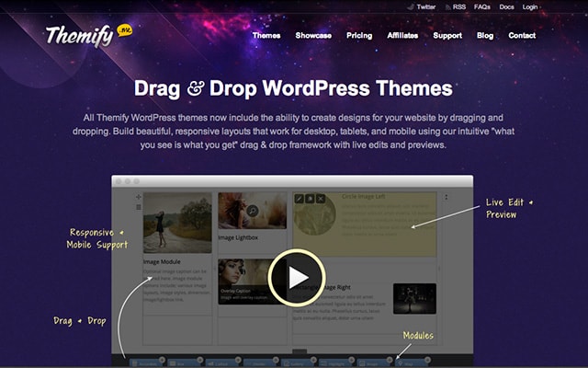
Task: Open the FAQs link
Action: click(482, 7)
